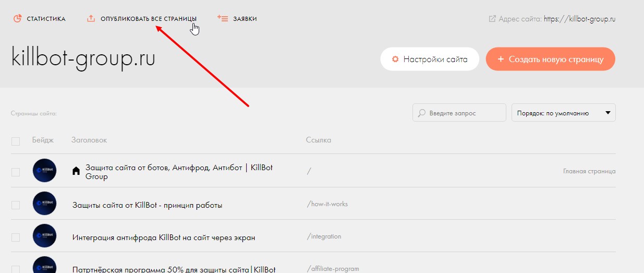Open page Интеграция антифрода KillBot на сайт
Viewport: 644px width, 273px height.
pyautogui.click(x=164, y=238)
